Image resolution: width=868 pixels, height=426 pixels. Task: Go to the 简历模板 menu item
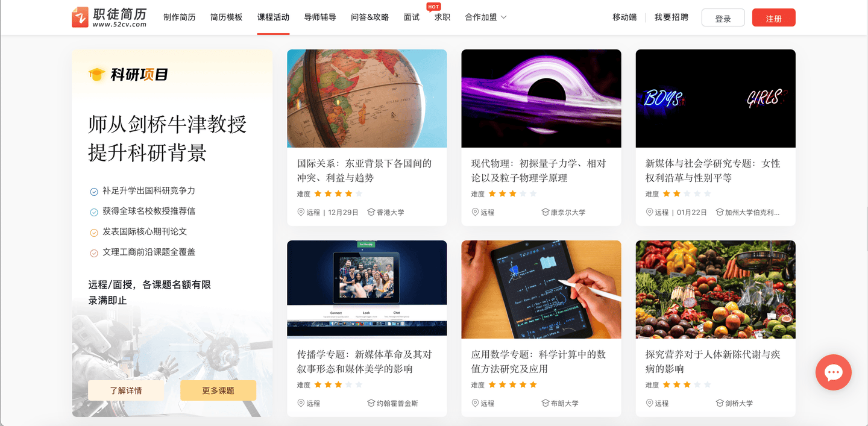227,17
